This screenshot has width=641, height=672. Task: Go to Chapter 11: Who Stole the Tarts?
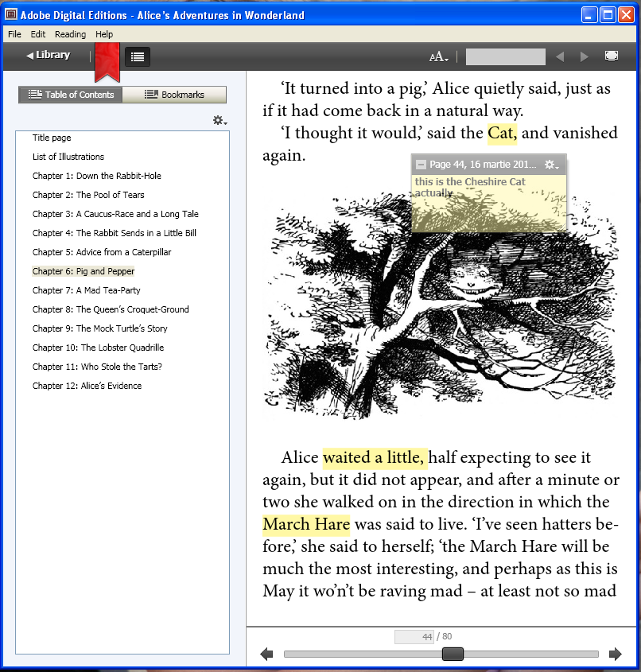pyautogui.click(x=97, y=367)
